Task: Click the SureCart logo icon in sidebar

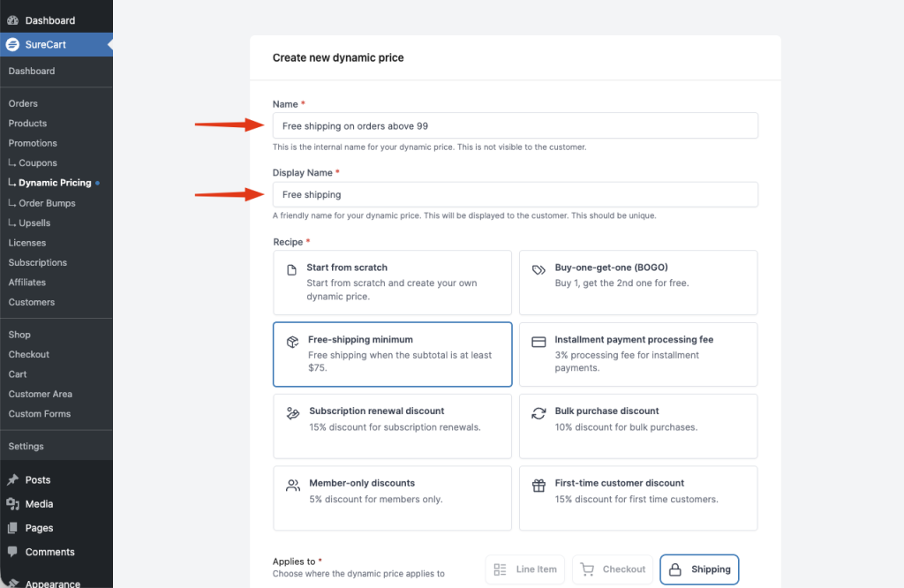Action: 12,44
